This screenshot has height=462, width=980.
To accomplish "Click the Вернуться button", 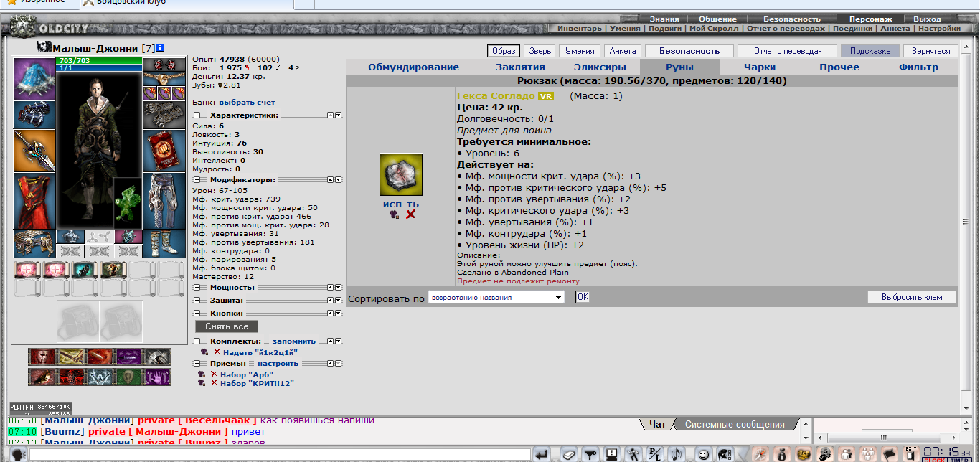I will [930, 51].
